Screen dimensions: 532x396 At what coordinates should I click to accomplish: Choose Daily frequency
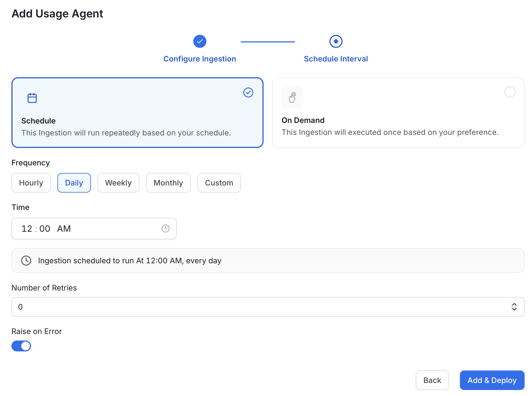[74, 183]
